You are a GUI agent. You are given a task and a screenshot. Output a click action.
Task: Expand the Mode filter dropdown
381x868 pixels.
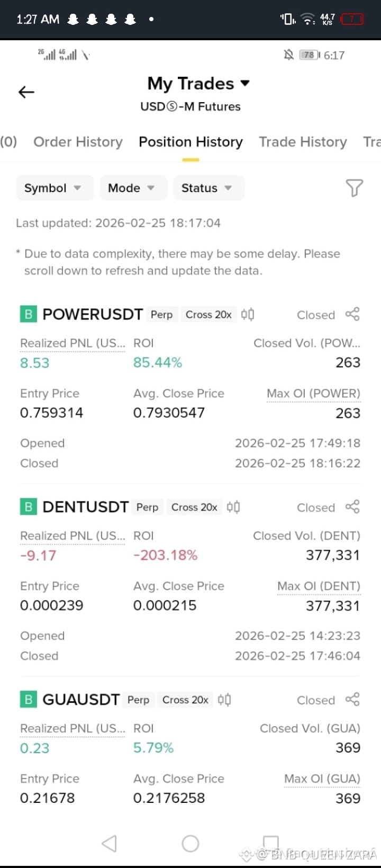click(133, 188)
